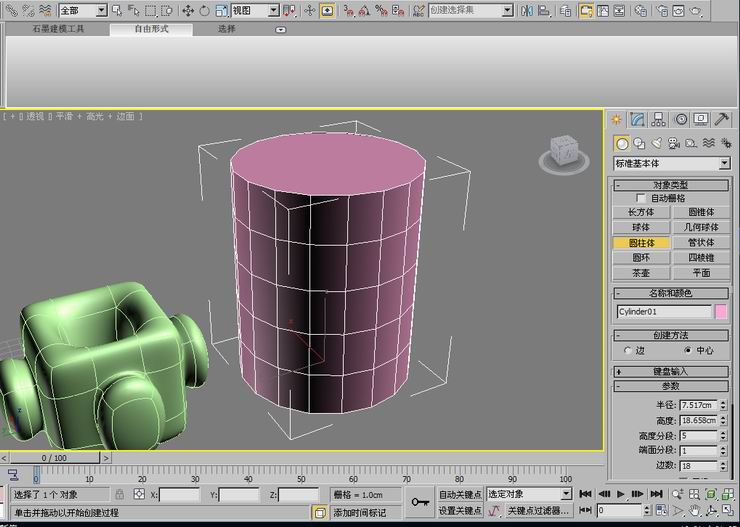
Task: Click the Play animation button
Action: [620, 494]
